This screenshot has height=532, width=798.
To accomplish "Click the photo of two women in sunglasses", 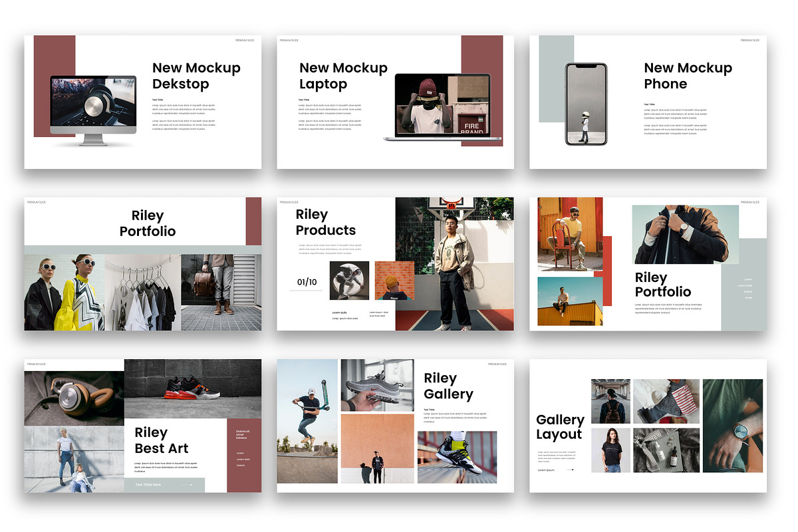I will [x=65, y=292].
